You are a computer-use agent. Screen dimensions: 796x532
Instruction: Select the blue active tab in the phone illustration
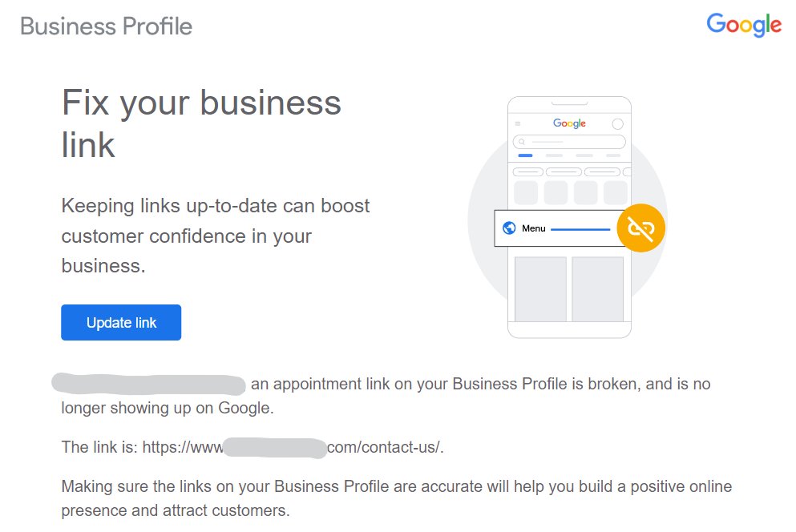click(x=525, y=155)
